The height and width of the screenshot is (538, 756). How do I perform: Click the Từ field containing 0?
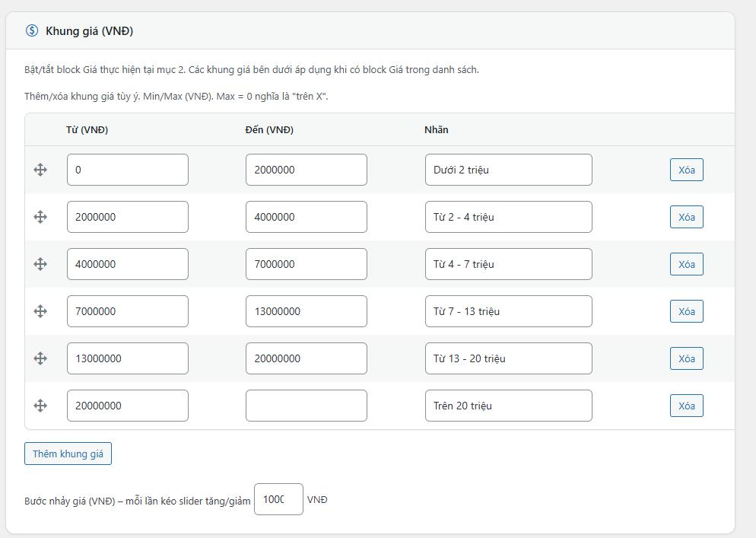coord(127,170)
